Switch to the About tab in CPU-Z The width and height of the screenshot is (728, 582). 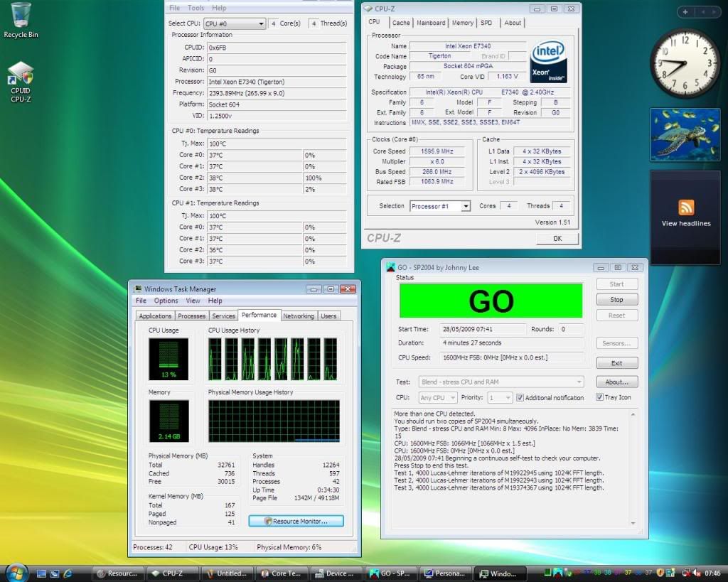coord(513,23)
